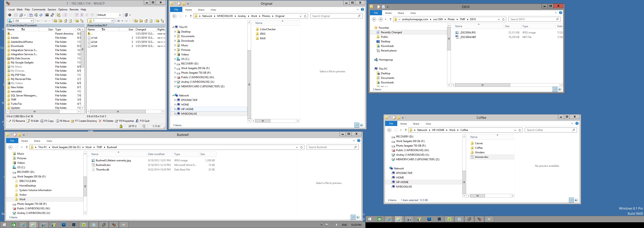The width and height of the screenshot is (644, 228).
Task: Click the blue Refresh arrows in WinSCP's top toolbar
Action: [41, 15]
